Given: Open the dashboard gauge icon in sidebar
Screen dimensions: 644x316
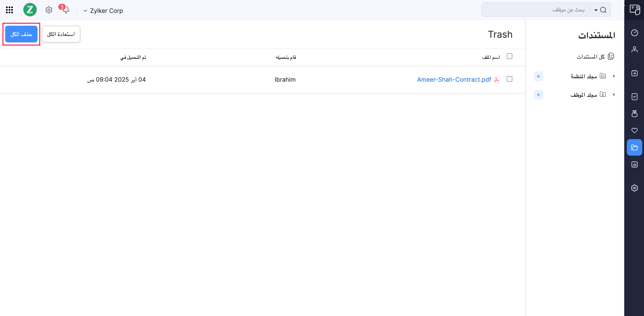Looking at the screenshot, I should point(634,33).
